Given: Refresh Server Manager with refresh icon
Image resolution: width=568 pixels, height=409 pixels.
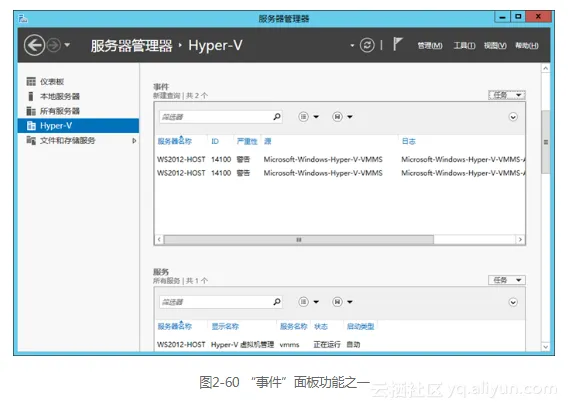Looking at the screenshot, I should tap(367, 45).
